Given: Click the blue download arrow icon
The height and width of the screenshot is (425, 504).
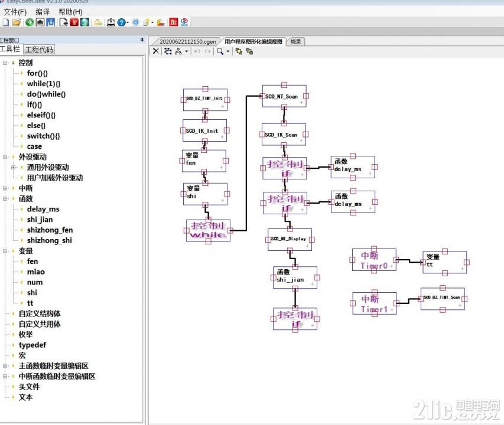Looking at the screenshot, I should point(51,22).
